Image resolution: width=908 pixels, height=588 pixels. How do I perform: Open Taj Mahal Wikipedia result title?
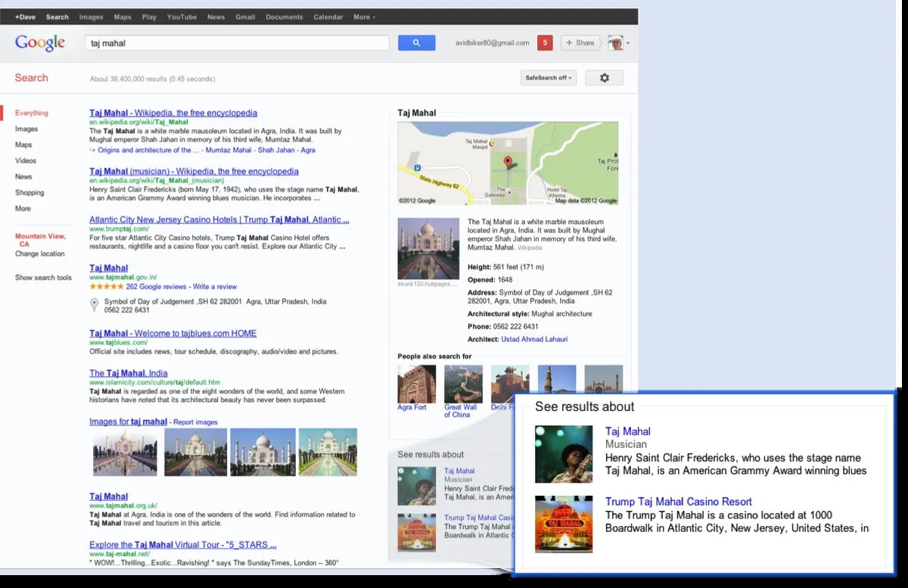(173, 113)
